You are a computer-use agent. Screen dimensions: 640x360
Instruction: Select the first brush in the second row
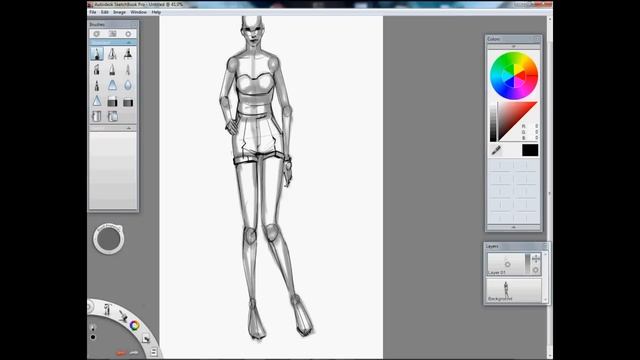pos(97,70)
